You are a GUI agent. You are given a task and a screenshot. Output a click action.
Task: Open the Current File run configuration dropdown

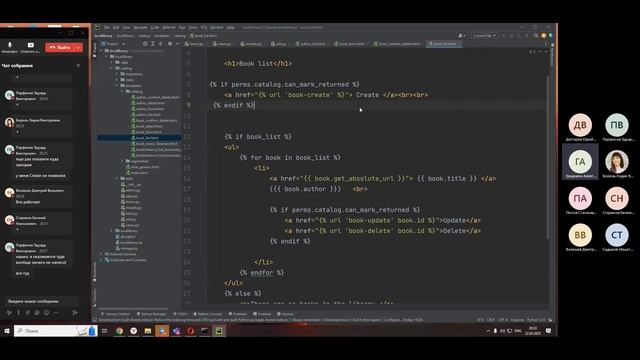coord(484,36)
